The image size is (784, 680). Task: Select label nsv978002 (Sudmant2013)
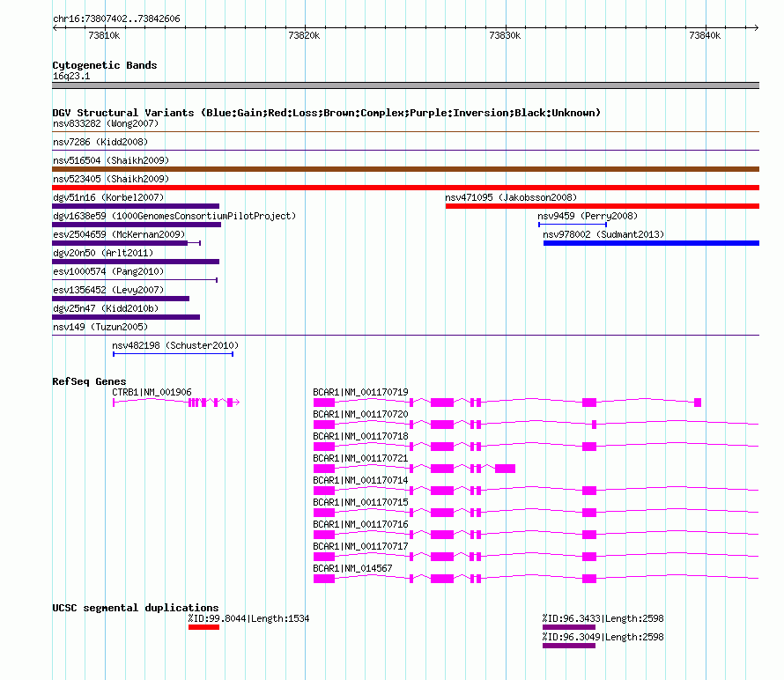click(603, 234)
